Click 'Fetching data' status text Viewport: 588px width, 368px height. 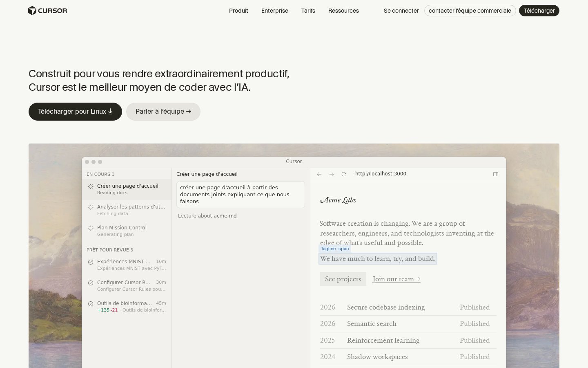pyautogui.click(x=113, y=214)
